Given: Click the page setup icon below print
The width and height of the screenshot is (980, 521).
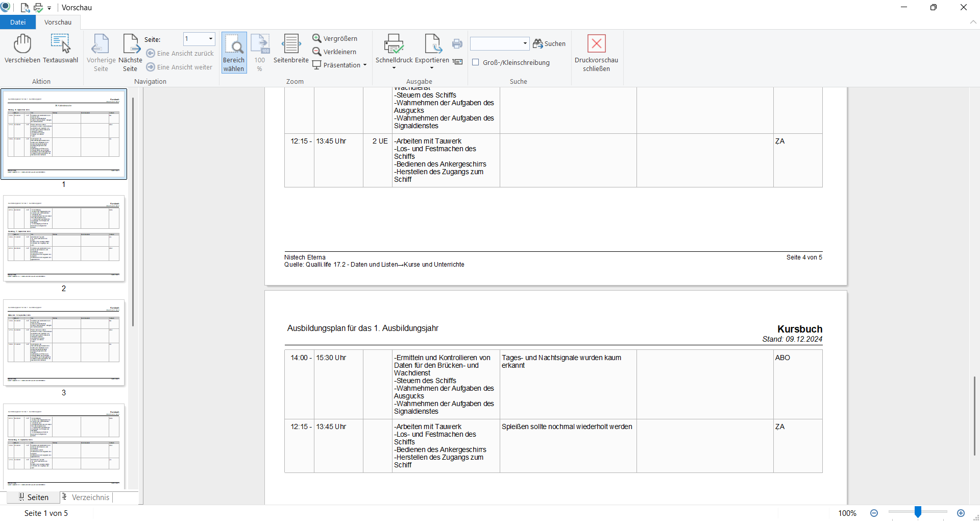Looking at the screenshot, I should click(x=457, y=62).
